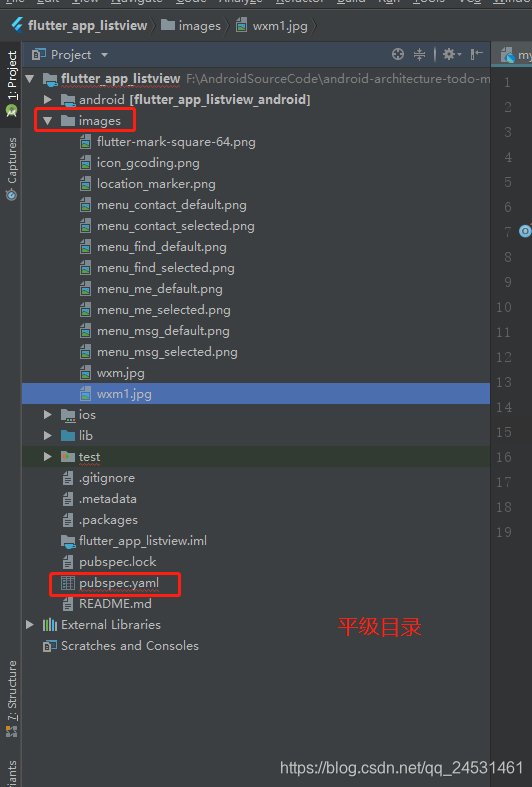Click images breadcrumb in navigation bar
The image size is (532, 787).
[x=200, y=26]
